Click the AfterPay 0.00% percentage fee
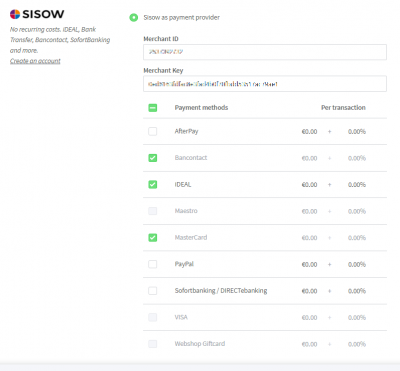This screenshot has width=400, height=371. click(357, 132)
